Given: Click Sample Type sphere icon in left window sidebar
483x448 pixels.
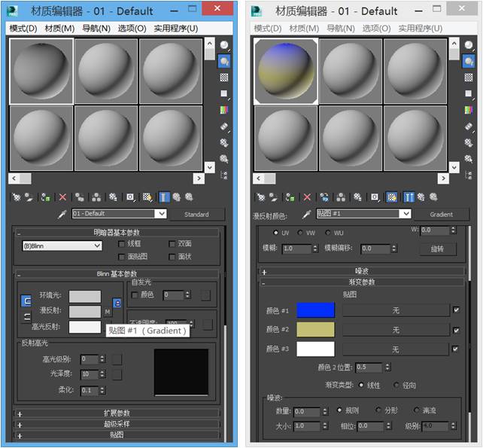Looking at the screenshot, I should (224, 45).
